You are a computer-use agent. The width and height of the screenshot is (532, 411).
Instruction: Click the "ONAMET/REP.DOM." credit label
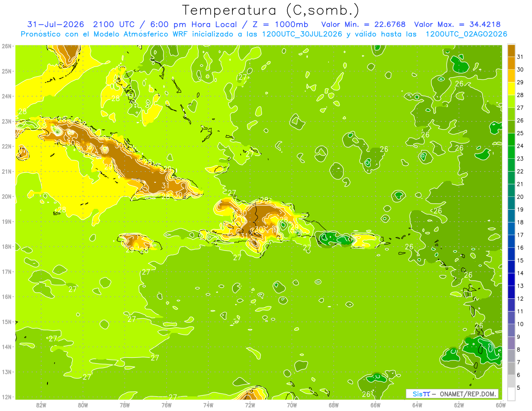coord(468,394)
